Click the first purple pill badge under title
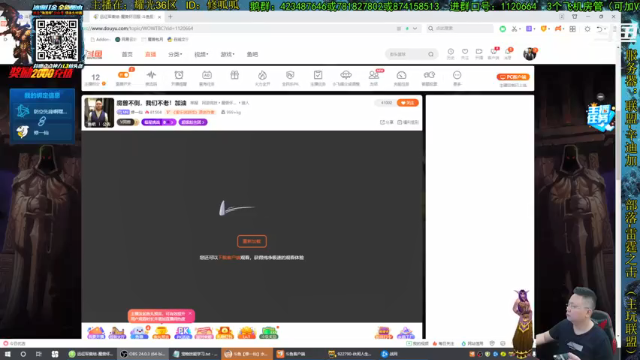640x360 pixels. click(x=159, y=122)
